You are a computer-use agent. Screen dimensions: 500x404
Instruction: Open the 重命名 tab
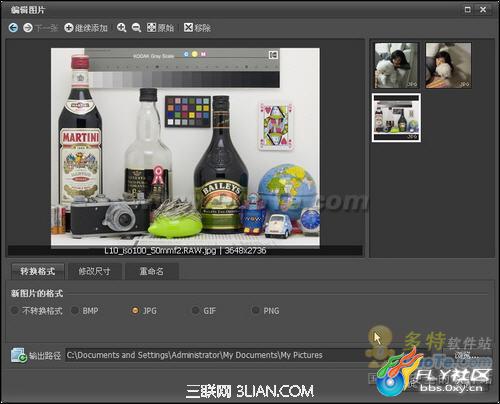tap(152, 271)
